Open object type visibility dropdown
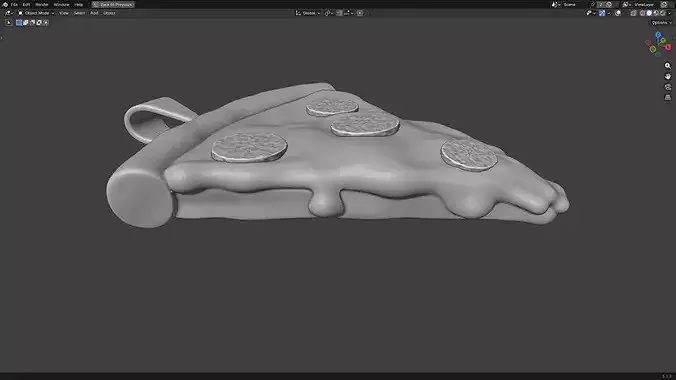 (x=591, y=13)
